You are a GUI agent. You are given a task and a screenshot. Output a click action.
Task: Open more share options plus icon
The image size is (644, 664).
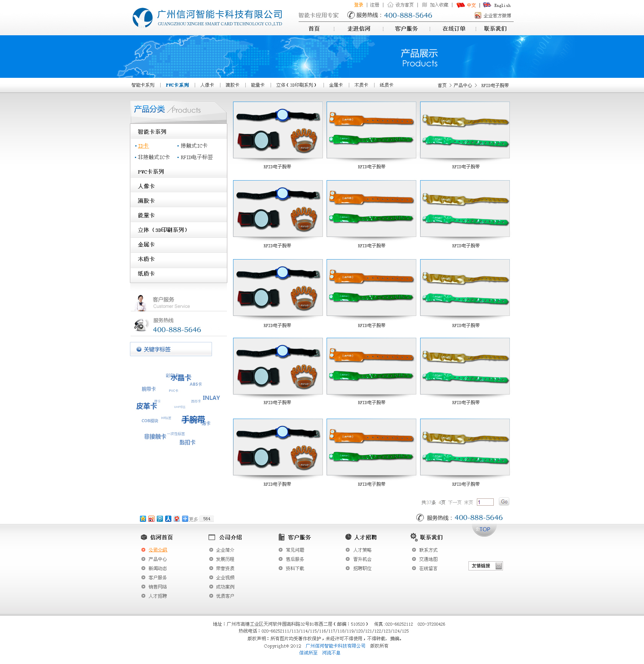[185, 519]
